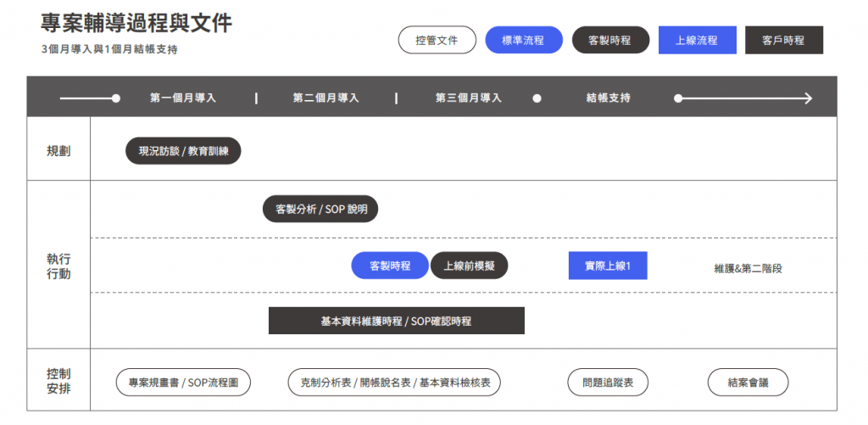Image resolution: width=868 pixels, height=425 pixels.
Task: Click the blue 實際上線1 box
Action: coord(608,266)
